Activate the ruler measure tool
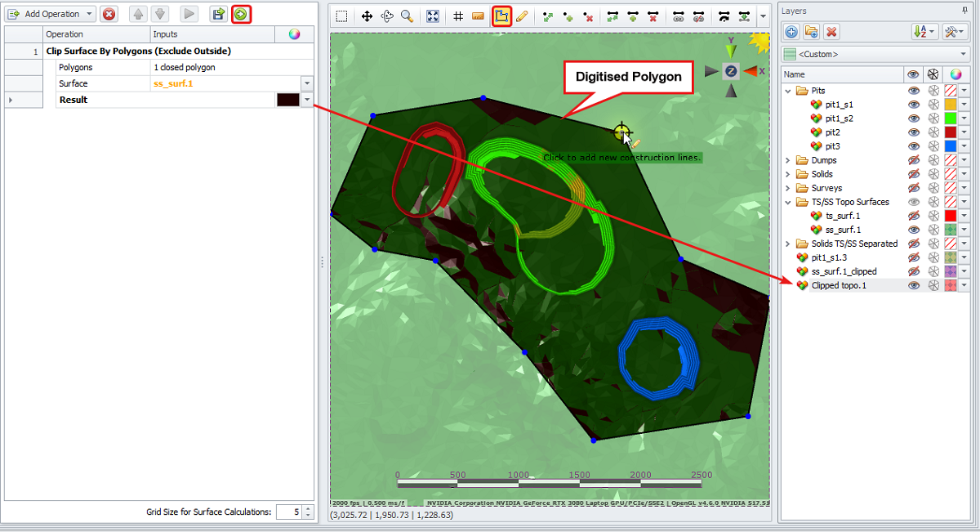The height and width of the screenshot is (532, 980). click(479, 16)
